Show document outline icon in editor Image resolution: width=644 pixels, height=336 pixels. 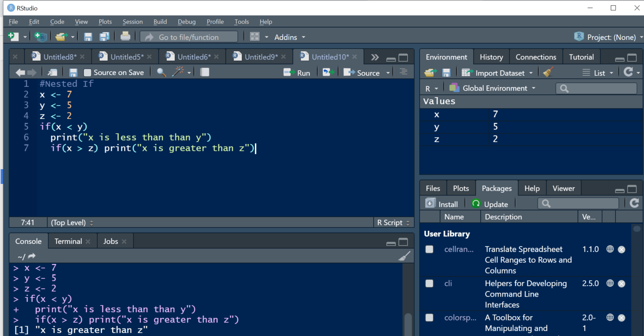coord(403,72)
